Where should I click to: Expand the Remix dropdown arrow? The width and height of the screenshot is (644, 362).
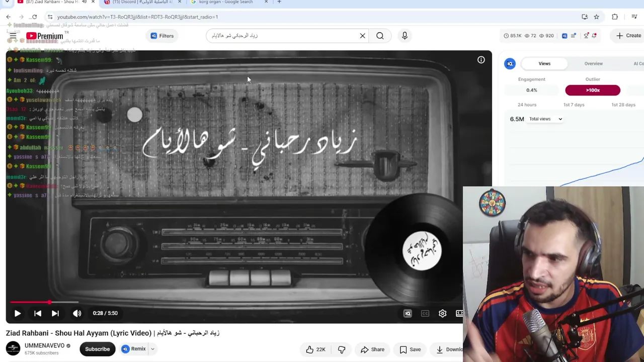click(152, 349)
